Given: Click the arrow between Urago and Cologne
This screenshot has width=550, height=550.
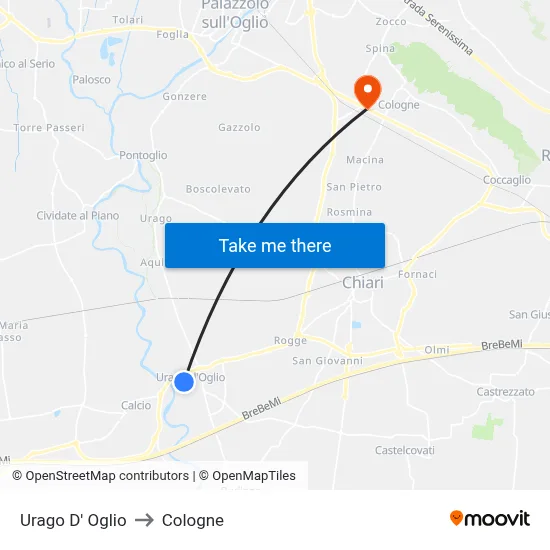Looking at the screenshot, I should (x=144, y=520).
